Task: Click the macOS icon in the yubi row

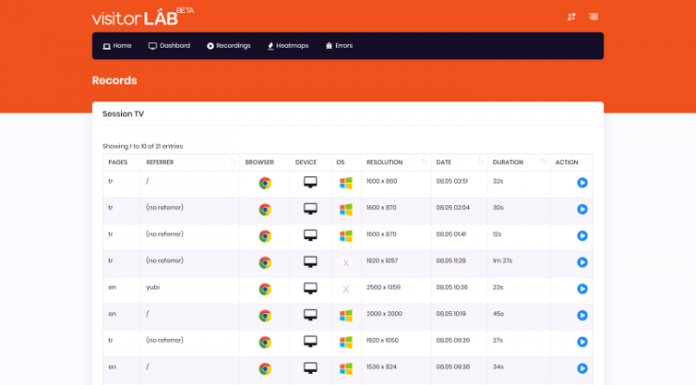Action: (x=346, y=289)
